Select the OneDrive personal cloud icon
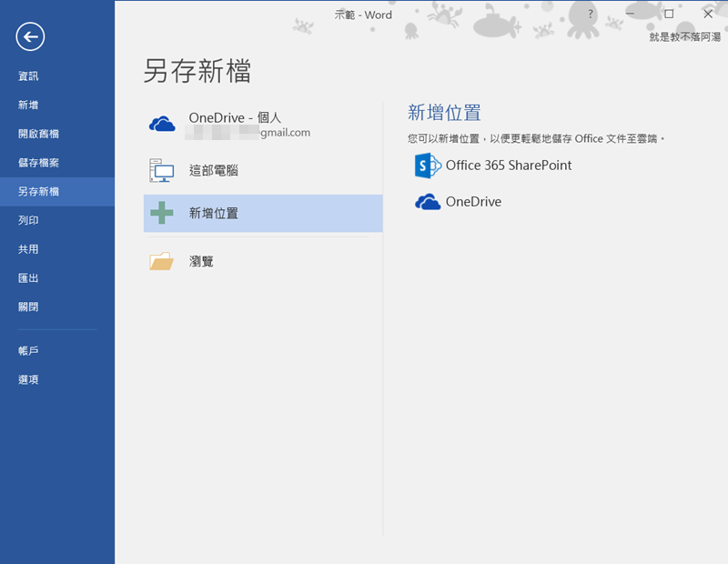This screenshot has width=728, height=564. pos(162,124)
